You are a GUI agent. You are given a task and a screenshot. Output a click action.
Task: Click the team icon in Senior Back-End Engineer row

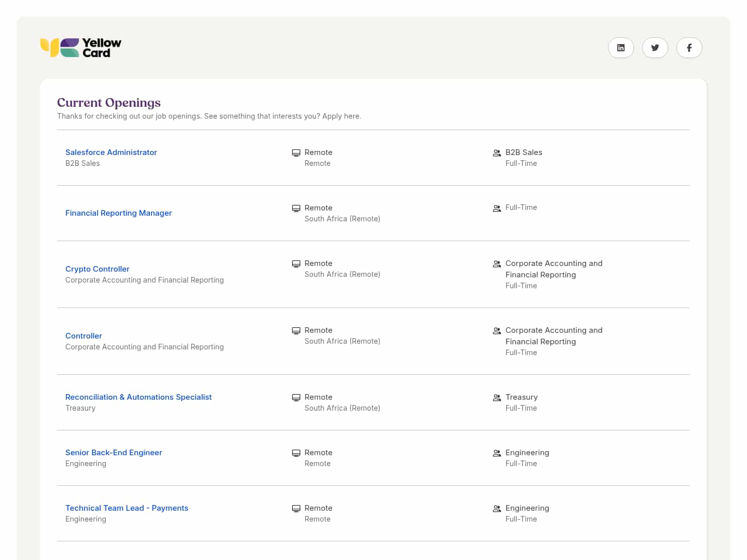[x=496, y=453]
